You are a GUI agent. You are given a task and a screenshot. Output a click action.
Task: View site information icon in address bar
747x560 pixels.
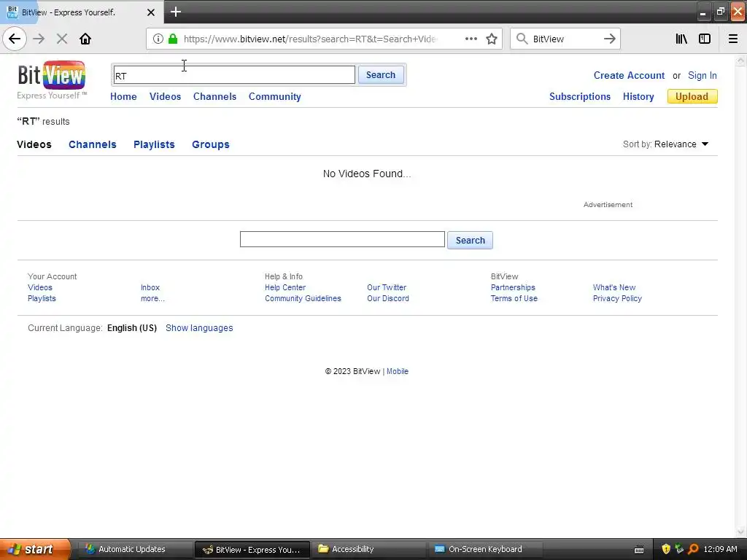[158, 39]
